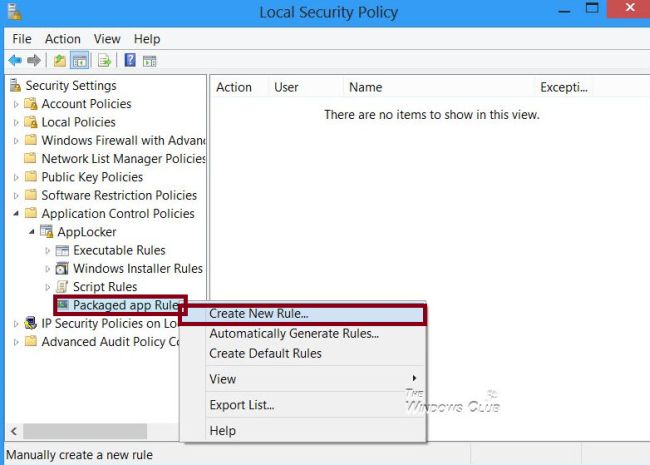
Task: Close the Local Security Policy window
Action: [x=629, y=9]
